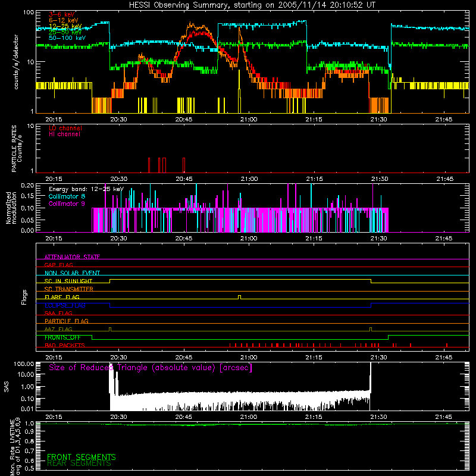Select the green 25-50 keV legend label

(x=65, y=32)
